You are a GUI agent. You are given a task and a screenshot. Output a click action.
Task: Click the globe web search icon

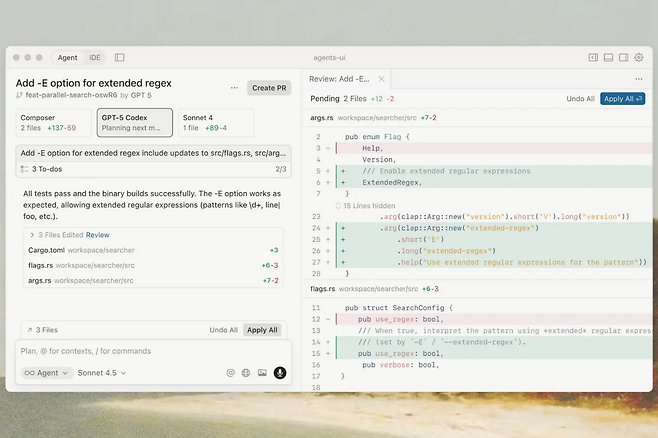(246, 373)
